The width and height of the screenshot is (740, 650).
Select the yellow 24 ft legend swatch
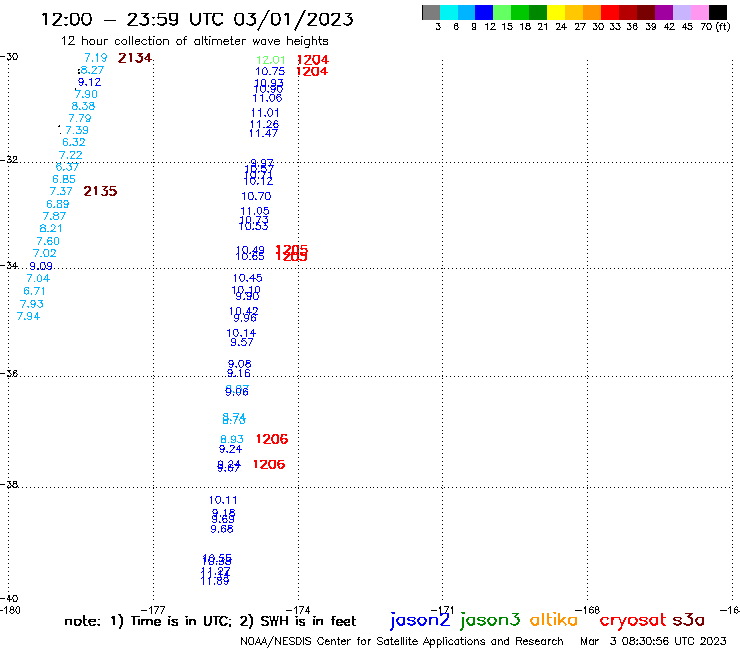556,12
